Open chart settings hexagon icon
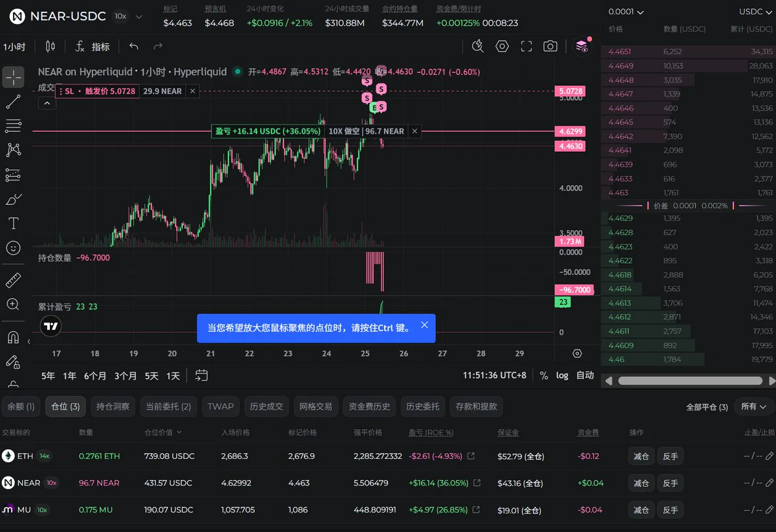The width and height of the screenshot is (776, 532). click(x=502, y=46)
